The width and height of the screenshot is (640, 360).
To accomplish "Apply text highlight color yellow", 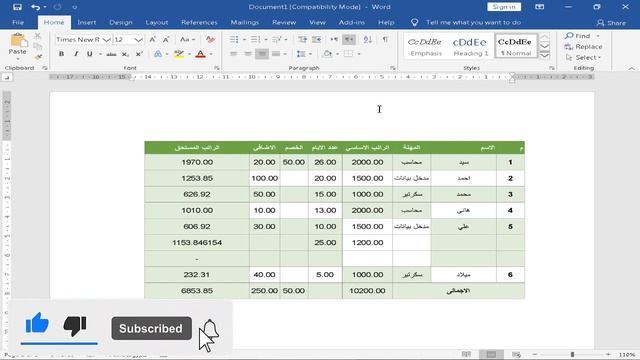I will pyautogui.click(x=179, y=54).
